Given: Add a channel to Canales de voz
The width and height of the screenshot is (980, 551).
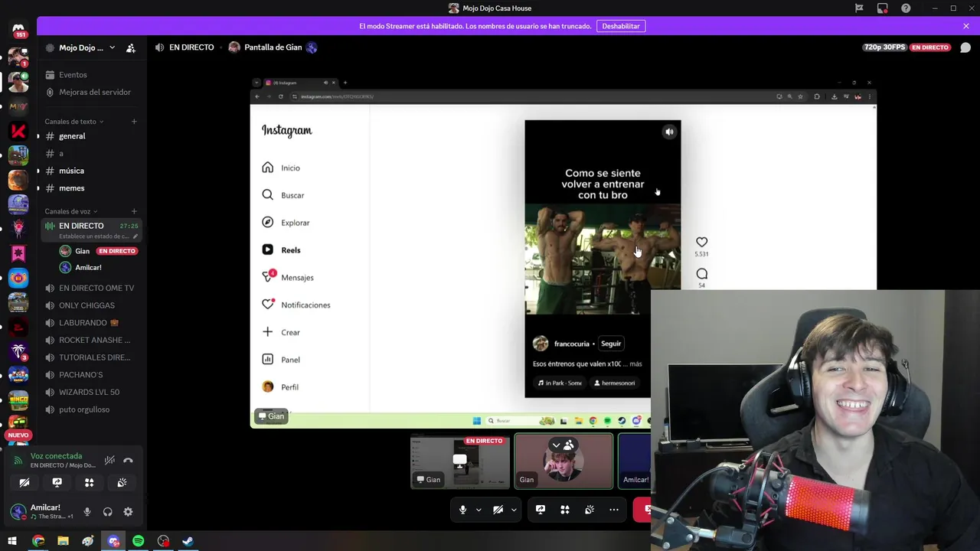Looking at the screenshot, I should click(x=134, y=211).
